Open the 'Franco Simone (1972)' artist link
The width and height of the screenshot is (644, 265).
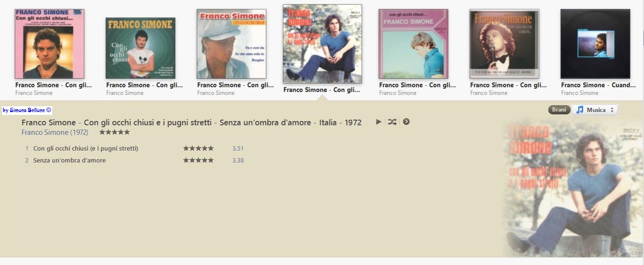(x=55, y=132)
